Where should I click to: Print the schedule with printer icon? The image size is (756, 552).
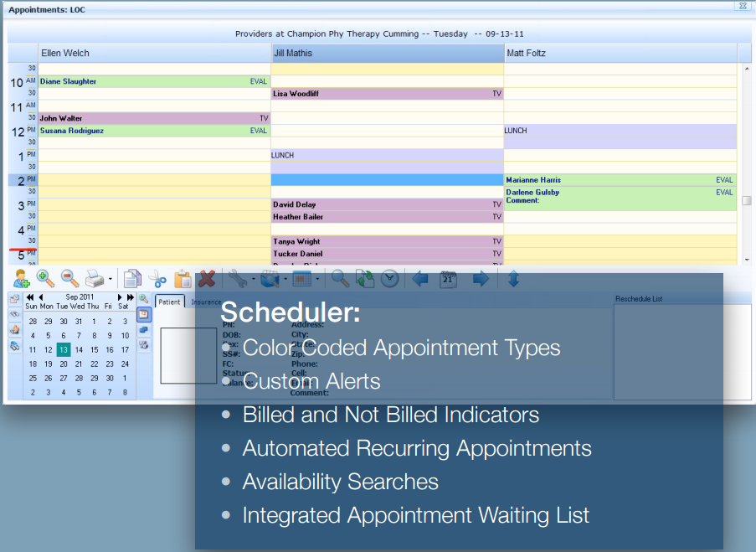[95, 279]
